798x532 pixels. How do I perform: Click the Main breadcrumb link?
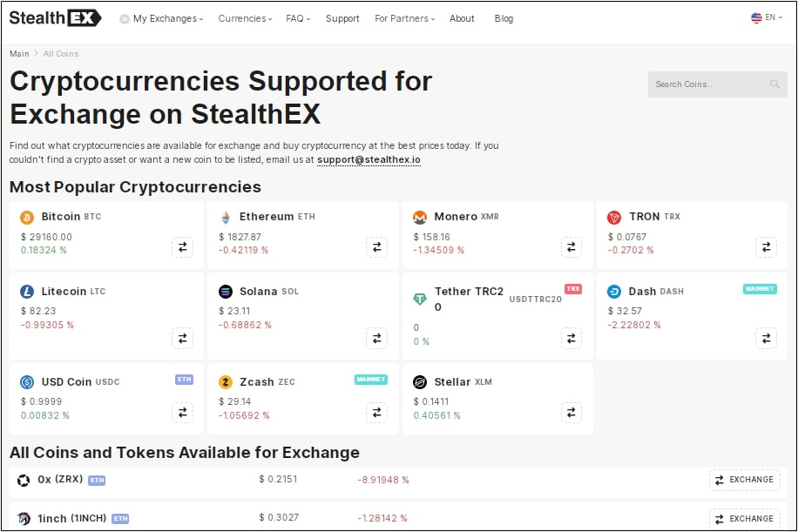tap(19, 53)
